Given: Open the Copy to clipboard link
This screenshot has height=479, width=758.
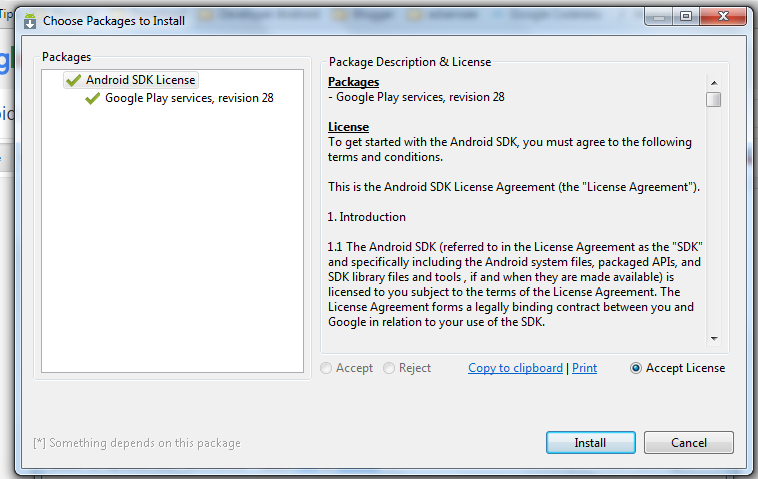Looking at the screenshot, I should (x=515, y=368).
